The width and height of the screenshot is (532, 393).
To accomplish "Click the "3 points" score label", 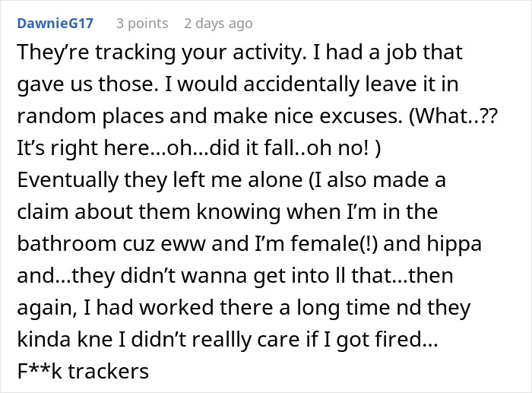I will pyautogui.click(x=141, y=24).
